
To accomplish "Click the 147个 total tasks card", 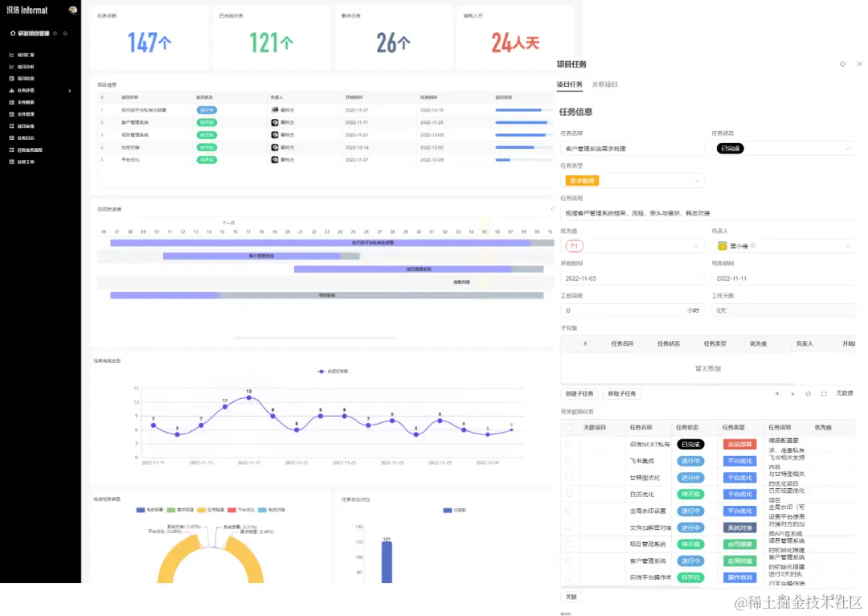I will (149, 38).
